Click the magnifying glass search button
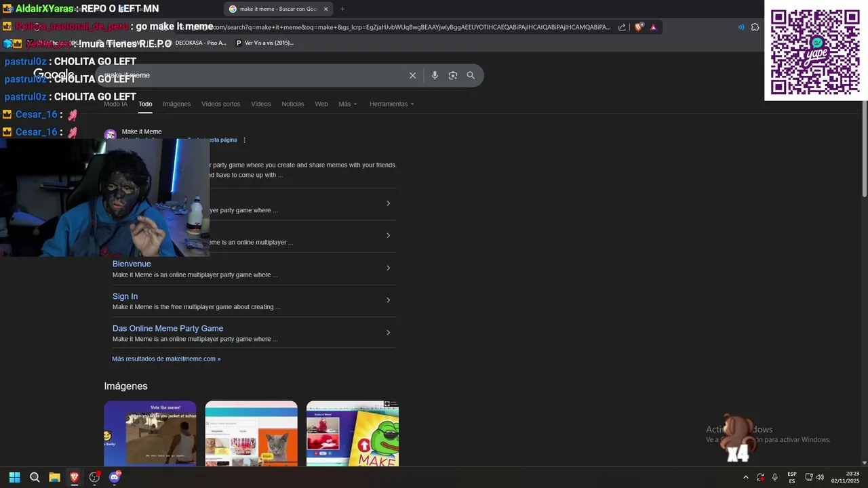This screenshot has width=868, height=488. [471, 75]
